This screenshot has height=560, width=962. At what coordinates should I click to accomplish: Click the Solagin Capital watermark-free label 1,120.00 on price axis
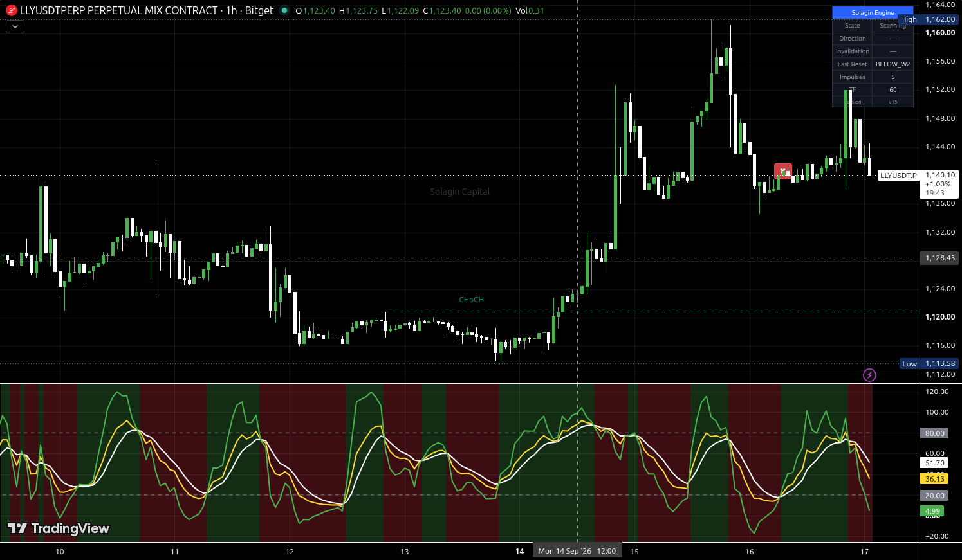click(940, 317)
